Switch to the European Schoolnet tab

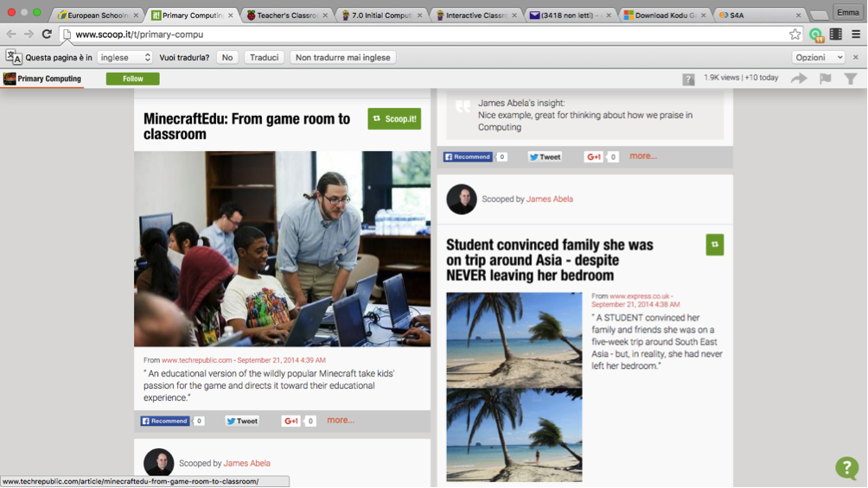tap(98, 15)
